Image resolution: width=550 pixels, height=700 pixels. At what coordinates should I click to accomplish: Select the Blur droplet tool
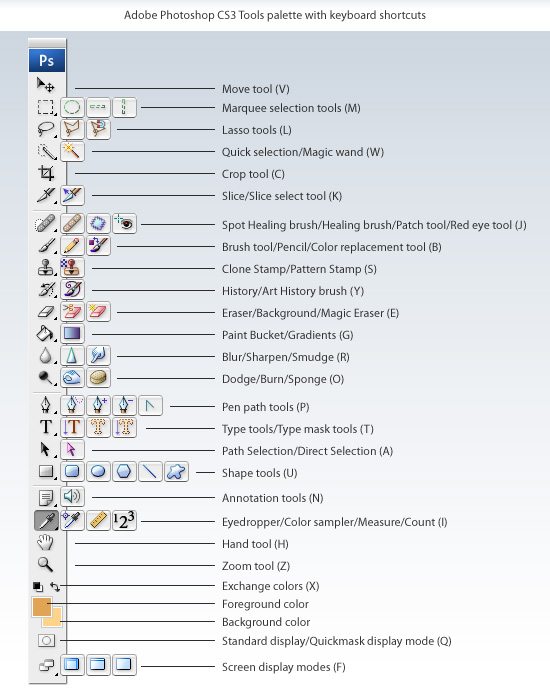46,356
